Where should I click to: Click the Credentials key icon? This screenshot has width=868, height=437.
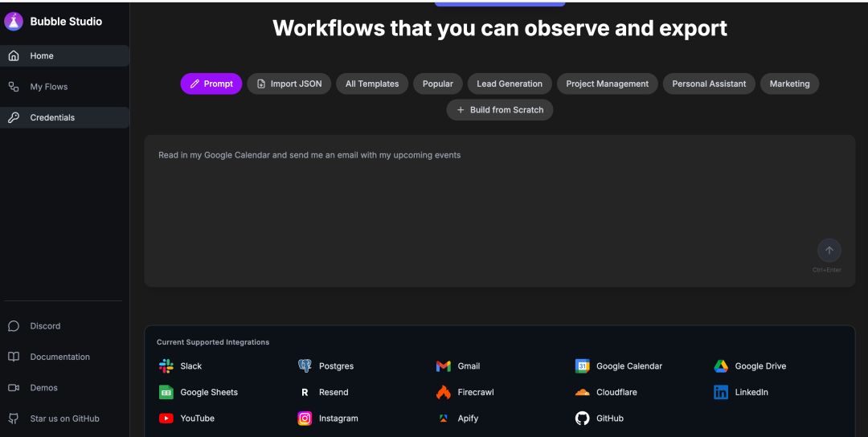(x=14, y=117)
